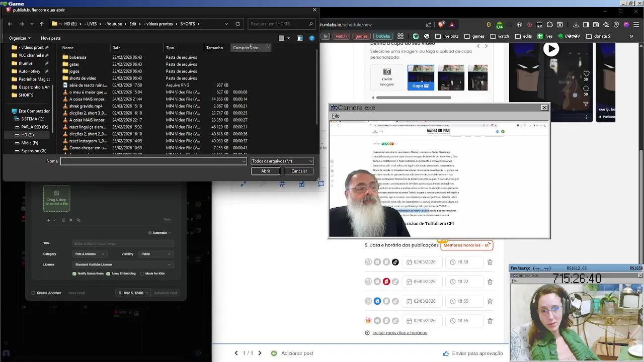The width and height of the screenshot is (644, 362).
Task: Expand the address path history dropdown
Action: (226, 24)
